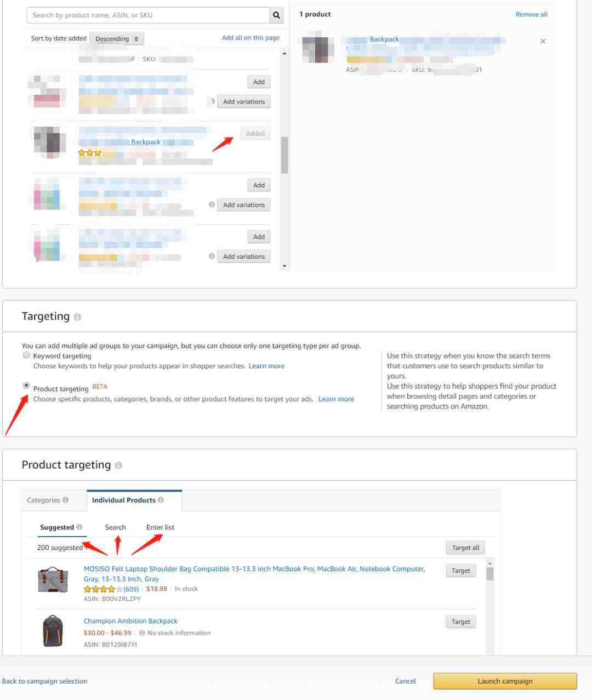Open the Enter list sub-tab
The width and height of the screenshot is (592, 700).
tap(160, 527)
